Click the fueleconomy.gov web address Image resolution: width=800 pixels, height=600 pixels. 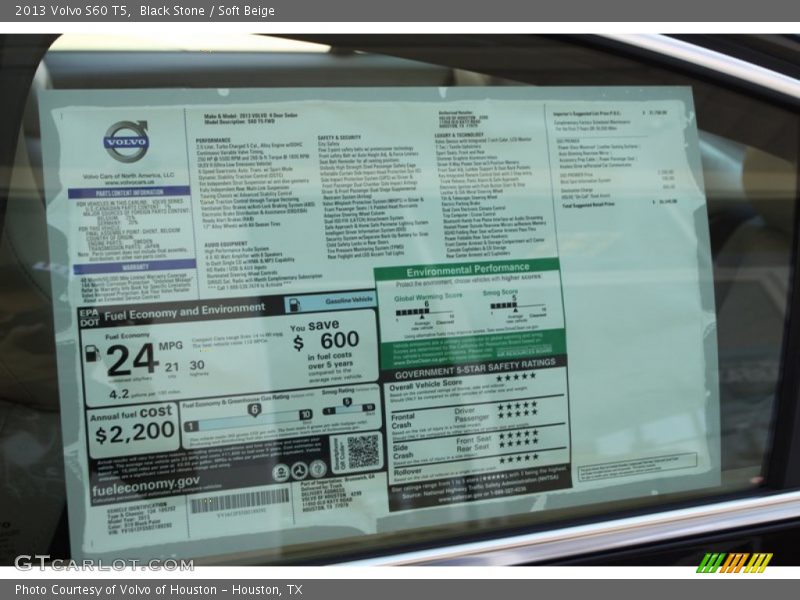point(145,486)
